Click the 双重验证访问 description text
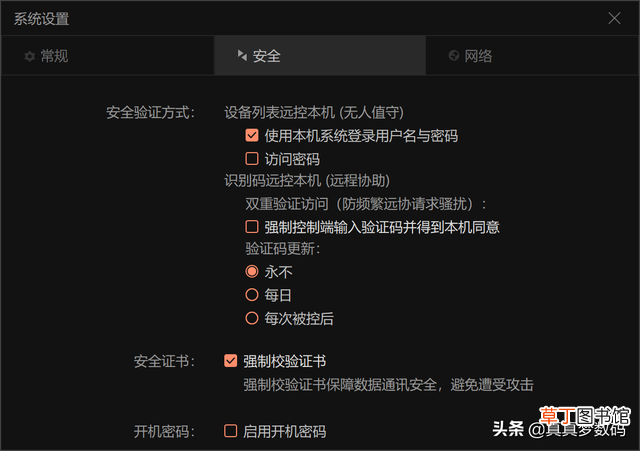Viewport: 640px width, 451px height. coord(366,204)
